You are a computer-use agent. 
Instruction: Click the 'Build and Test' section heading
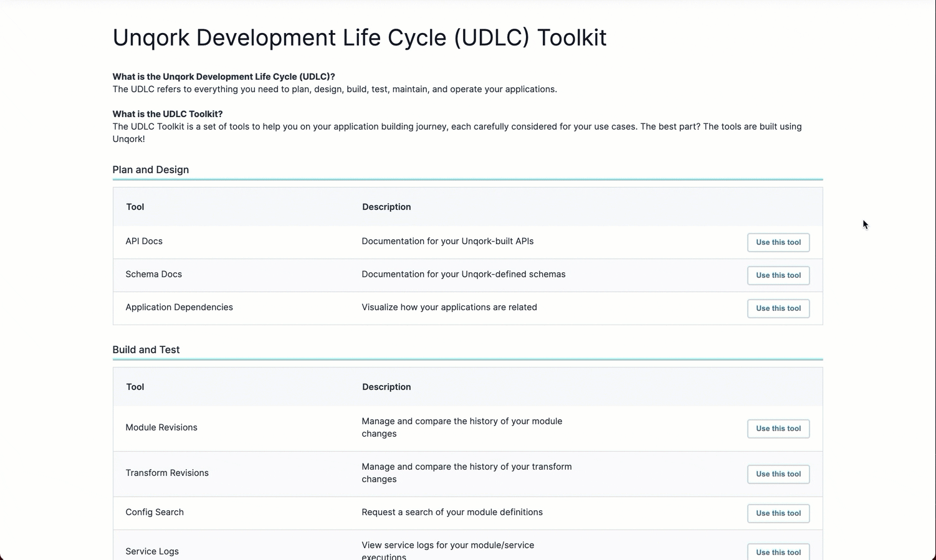click(x=146, y=349)
